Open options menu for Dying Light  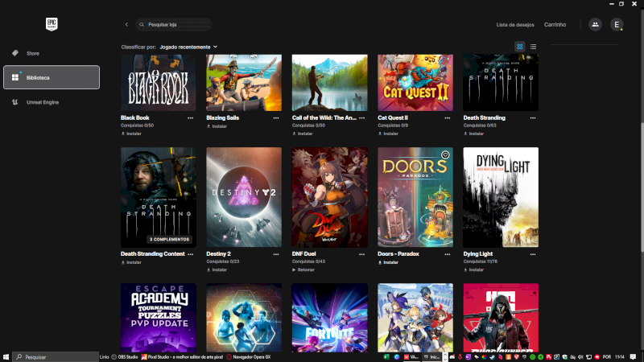click(533, 254)
